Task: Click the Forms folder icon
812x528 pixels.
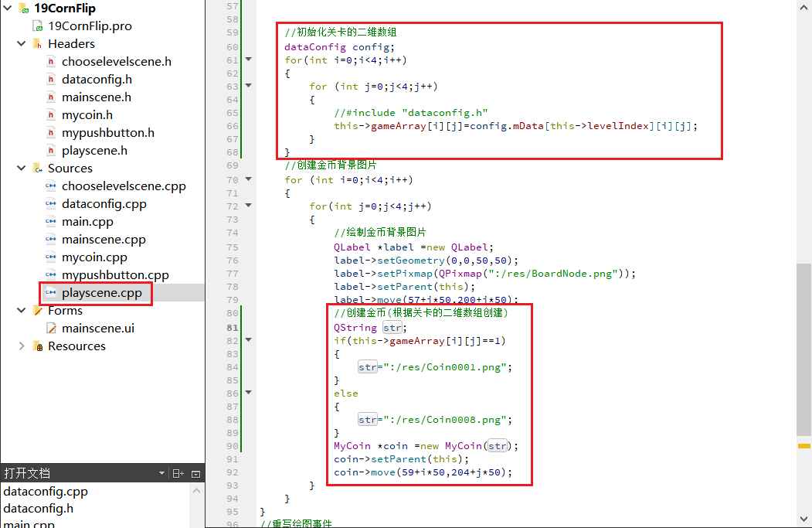Action: click(37, 310)
